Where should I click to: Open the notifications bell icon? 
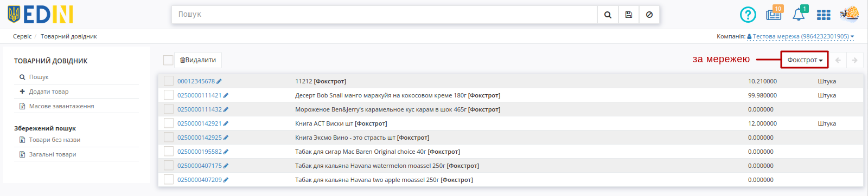799,15
